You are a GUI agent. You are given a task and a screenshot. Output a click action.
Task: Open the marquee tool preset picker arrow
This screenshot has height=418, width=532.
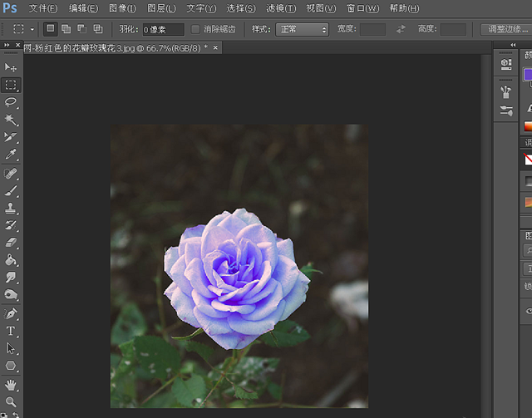click(x=33, y=29)
